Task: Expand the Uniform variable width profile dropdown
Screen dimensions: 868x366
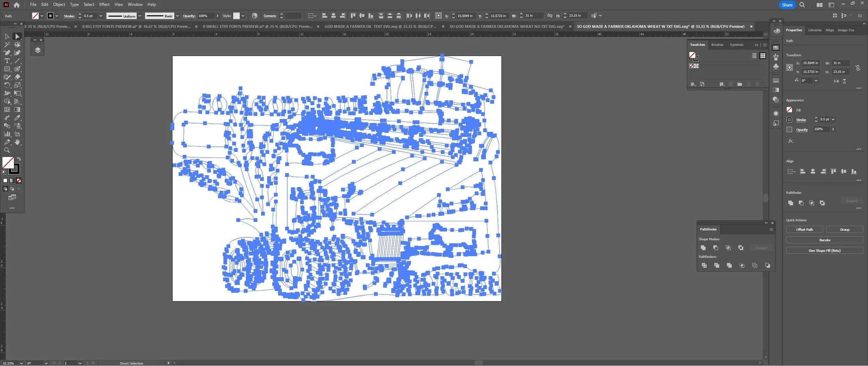Action: 140,16
